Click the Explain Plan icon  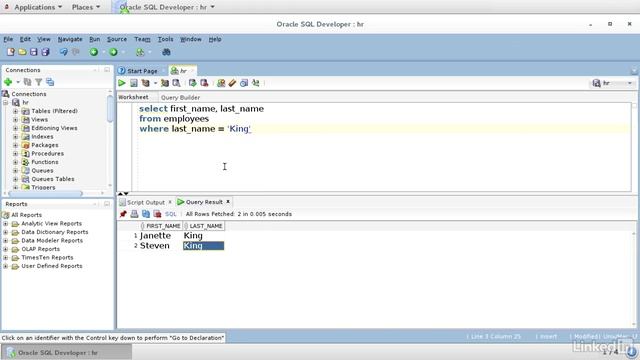click(146, 83)
